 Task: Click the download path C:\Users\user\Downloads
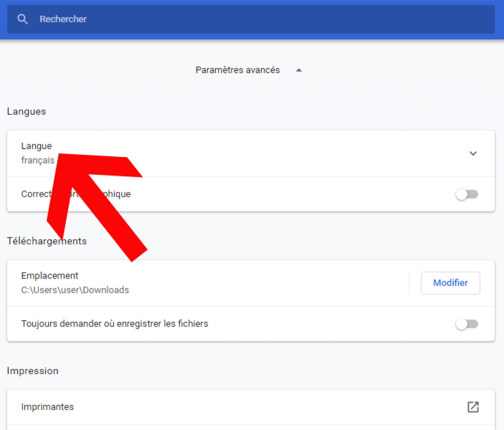tap(75, 290)
